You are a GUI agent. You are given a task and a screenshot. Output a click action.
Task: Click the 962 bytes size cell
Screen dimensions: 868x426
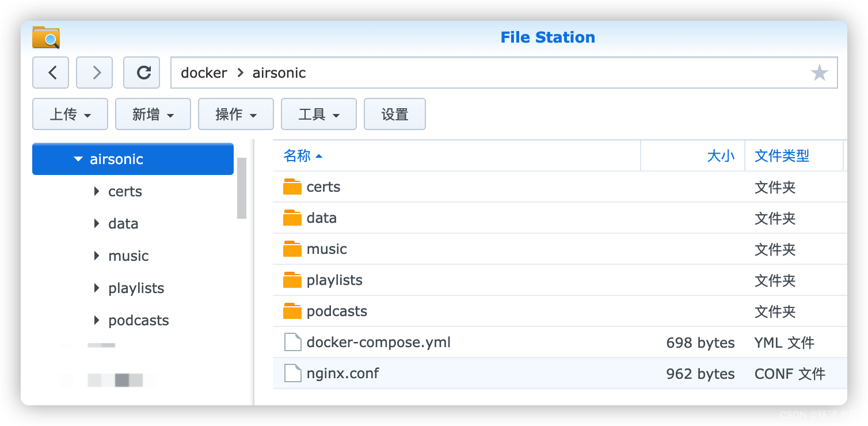pyautogui.click(x=701, y=374)
